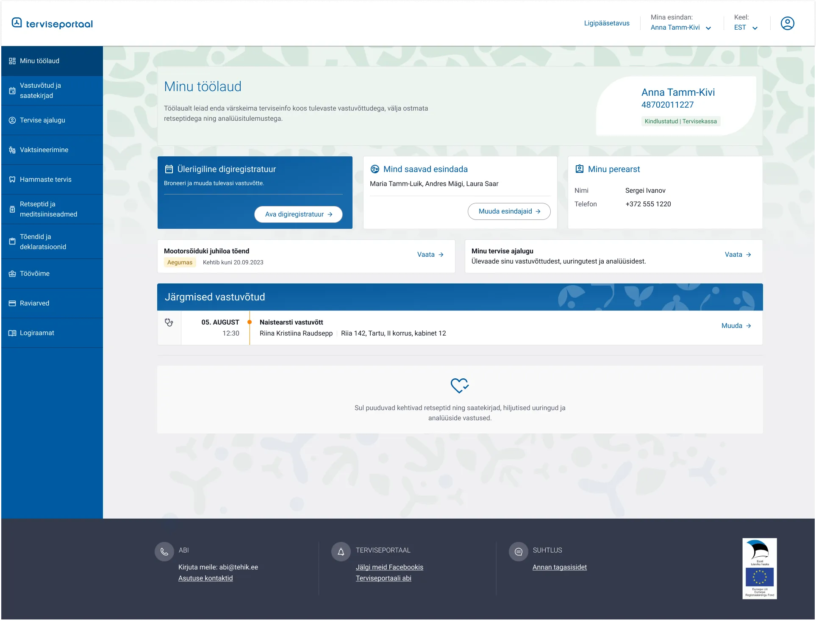Select Töövõime in the sidebar
This screenshot has width=816, height=644.
point(52,274)
